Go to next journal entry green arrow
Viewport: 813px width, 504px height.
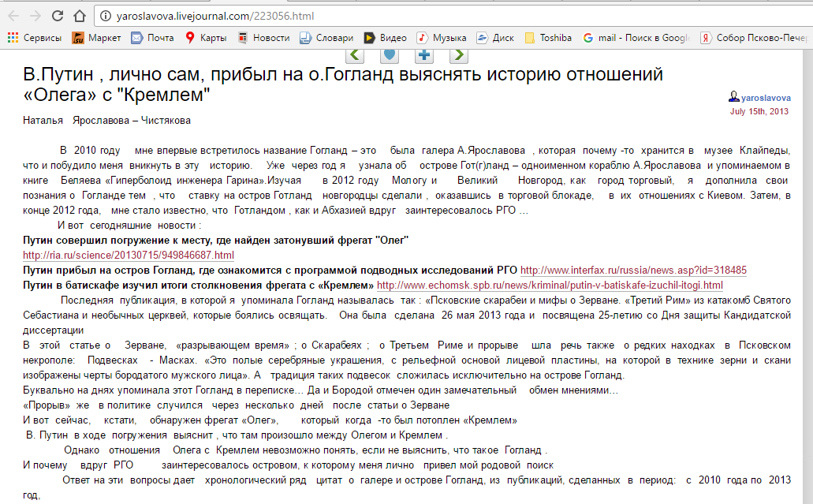click(x=458, y=55)
